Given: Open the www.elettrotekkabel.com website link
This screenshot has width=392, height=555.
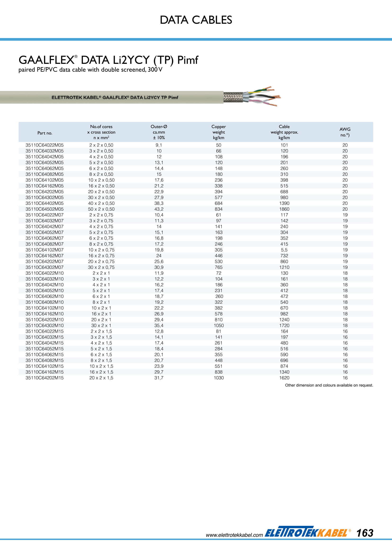Looking at the screenshot, I should point(234,535).
